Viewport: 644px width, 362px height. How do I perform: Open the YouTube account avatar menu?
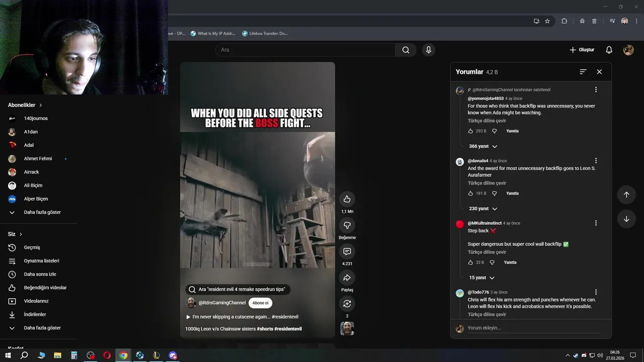[x=628, y=50]
